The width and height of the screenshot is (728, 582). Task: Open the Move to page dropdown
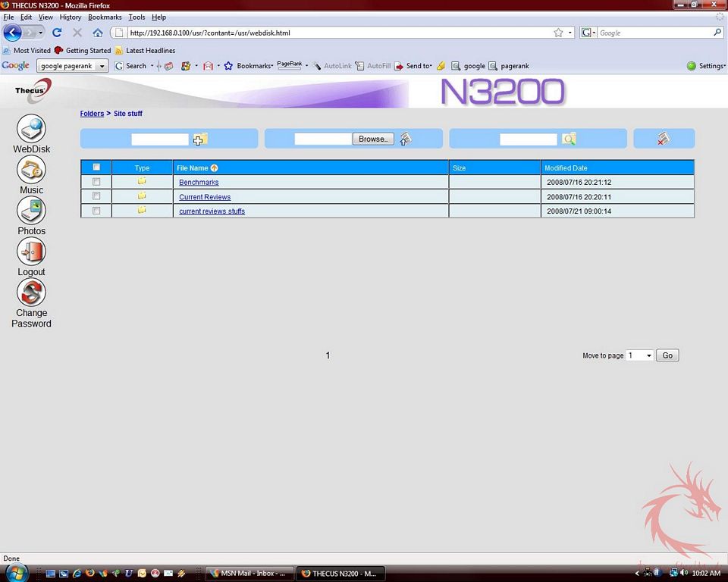click(x=639, y=355)
